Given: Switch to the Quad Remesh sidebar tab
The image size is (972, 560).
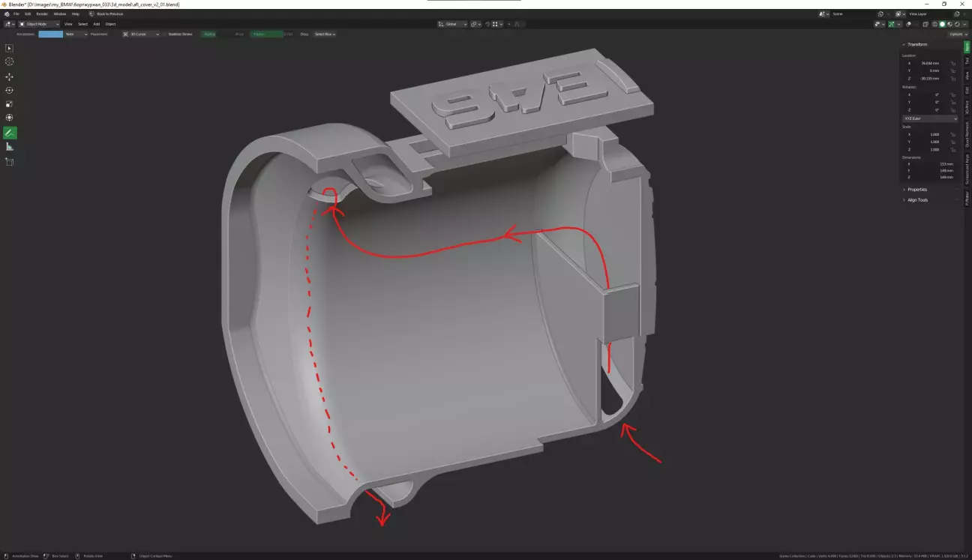Looking at the screenshot, I should tap(967, 134).
